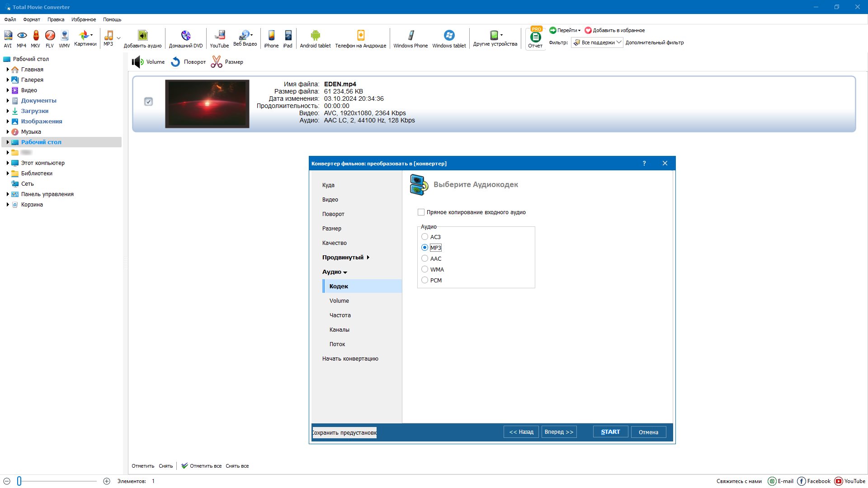Click Отметить все link
This screenshot has width=868, height=488.
[202, 466]
